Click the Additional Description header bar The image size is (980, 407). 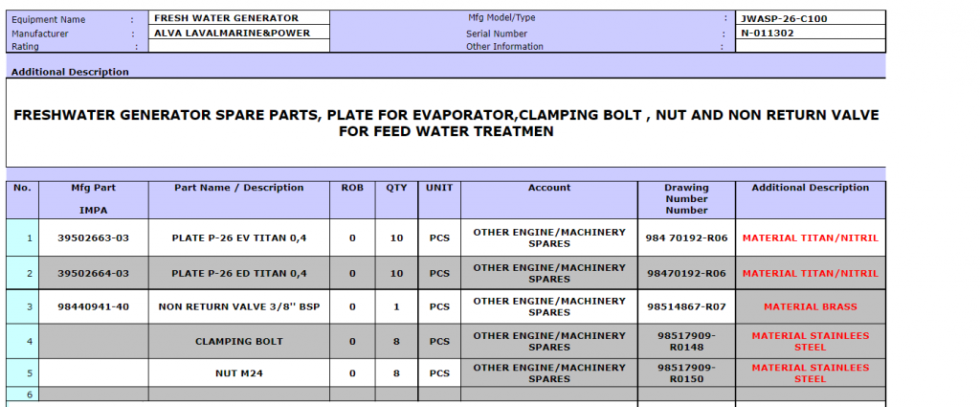[446, 72]
